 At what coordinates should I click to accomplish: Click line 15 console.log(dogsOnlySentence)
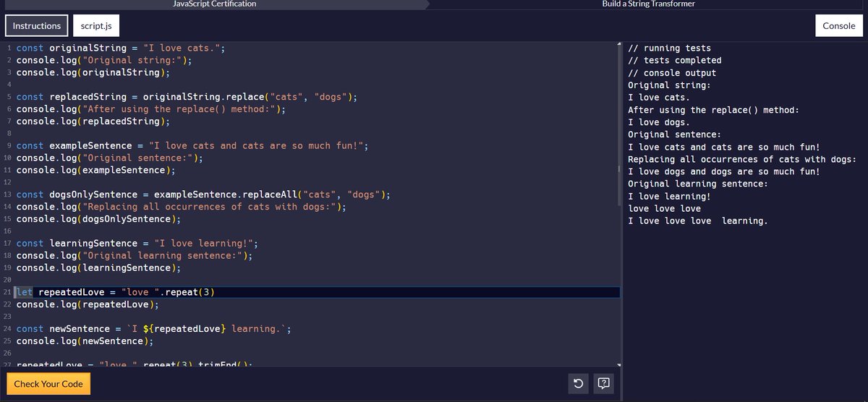[99, 219]
